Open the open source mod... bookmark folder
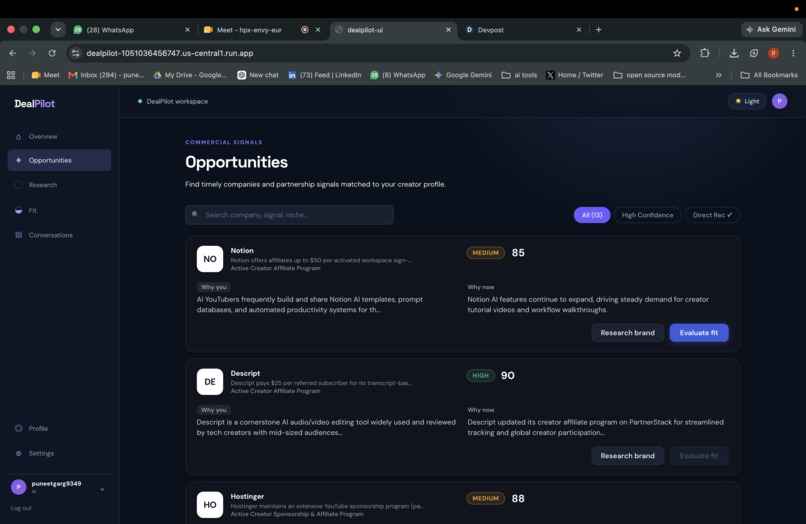 tap(649, 75)
